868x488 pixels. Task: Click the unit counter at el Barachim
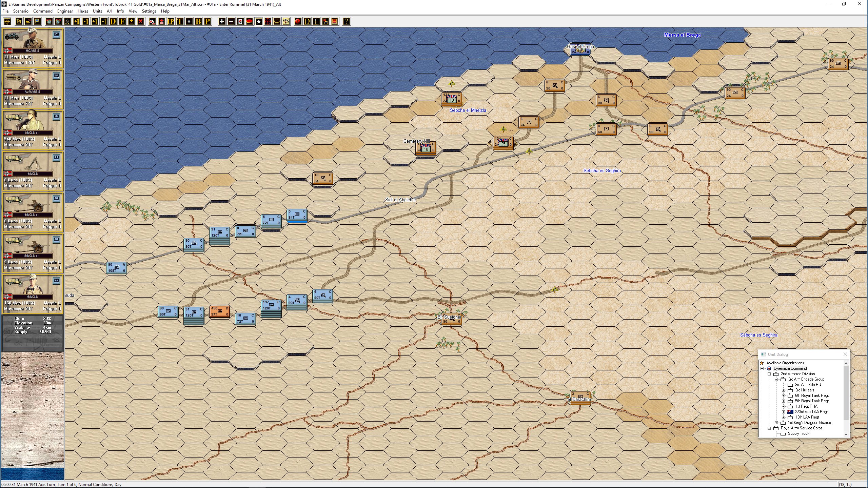pyautogui.click(x=580, y=398)
